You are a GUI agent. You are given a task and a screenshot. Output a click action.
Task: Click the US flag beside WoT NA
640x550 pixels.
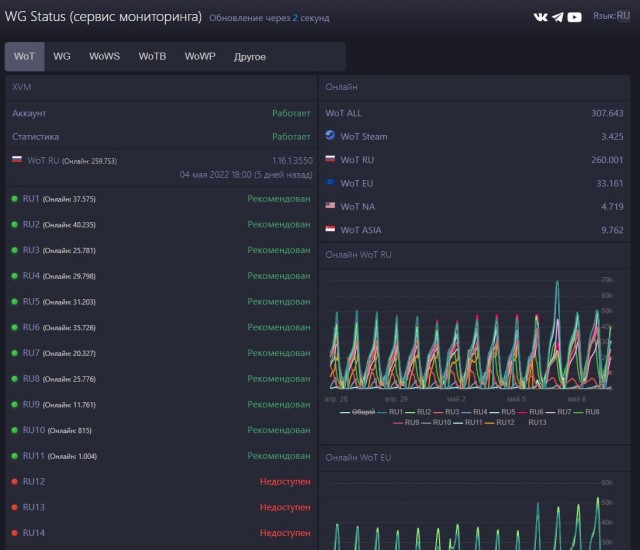pos(330,205)
